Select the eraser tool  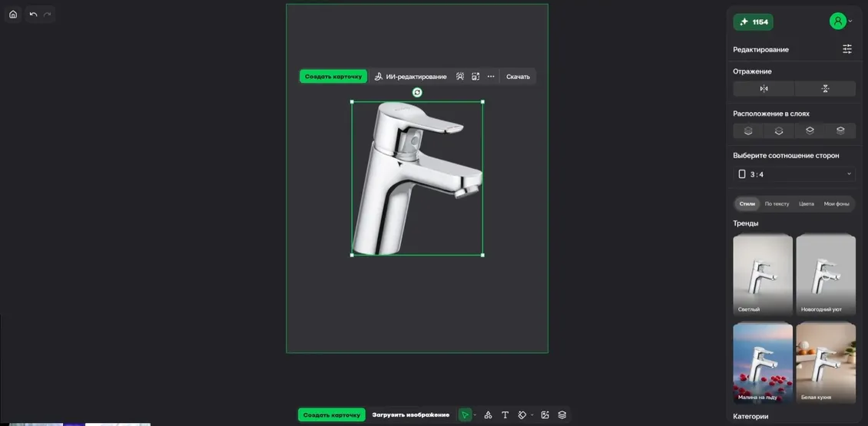522,415
